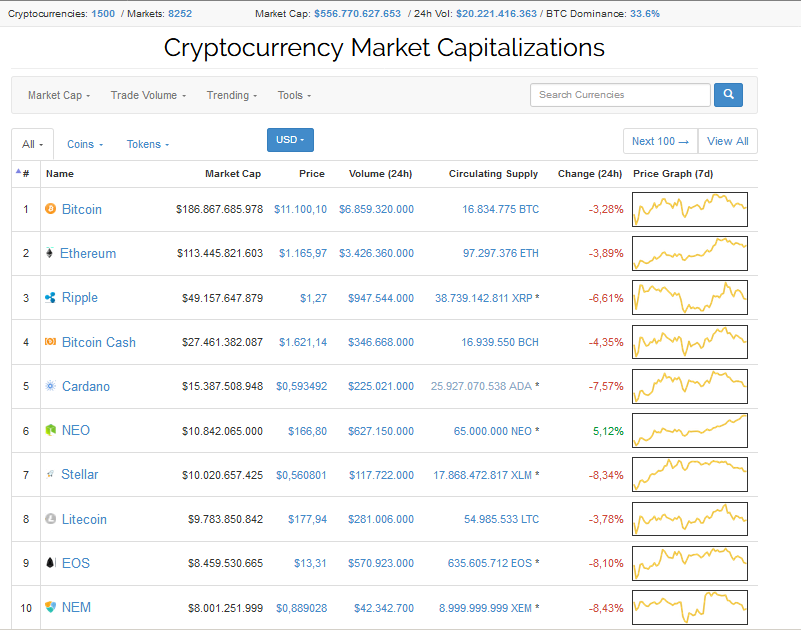This screenshot has height=631, width=801.
Task: Click total Market Cap $556.770.627.653
Action: [357, 14]
